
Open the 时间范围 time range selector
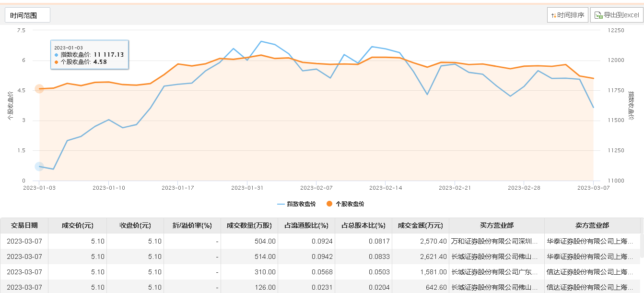[27, 15]
